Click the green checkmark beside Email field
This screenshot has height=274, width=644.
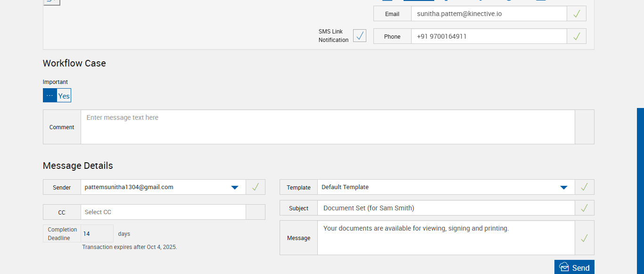point(576,14)
